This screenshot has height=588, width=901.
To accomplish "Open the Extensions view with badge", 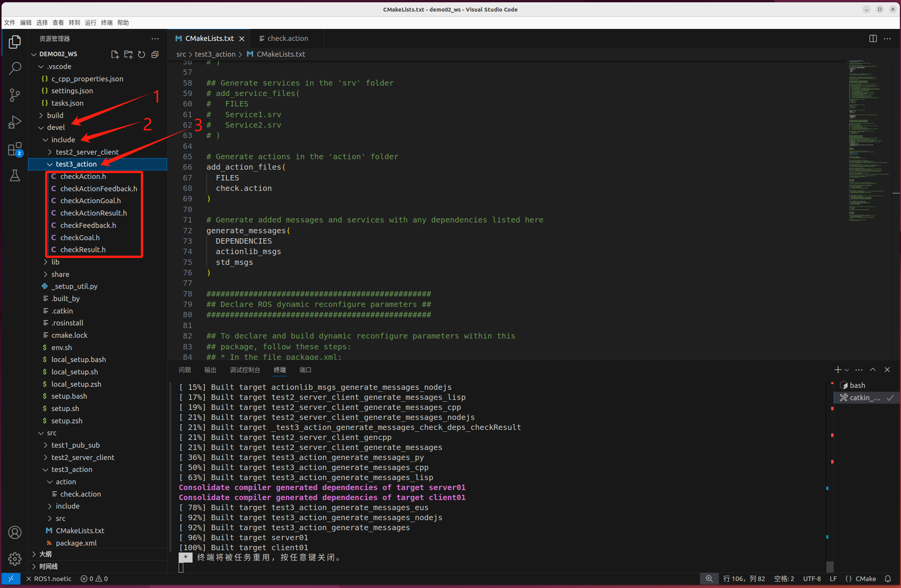I will point(15,149).
